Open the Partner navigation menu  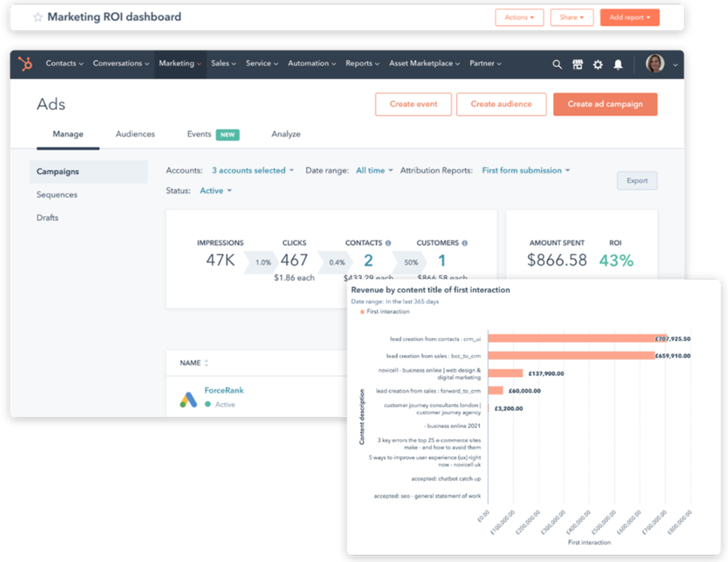pyautogui.click(x=485, y=64)
